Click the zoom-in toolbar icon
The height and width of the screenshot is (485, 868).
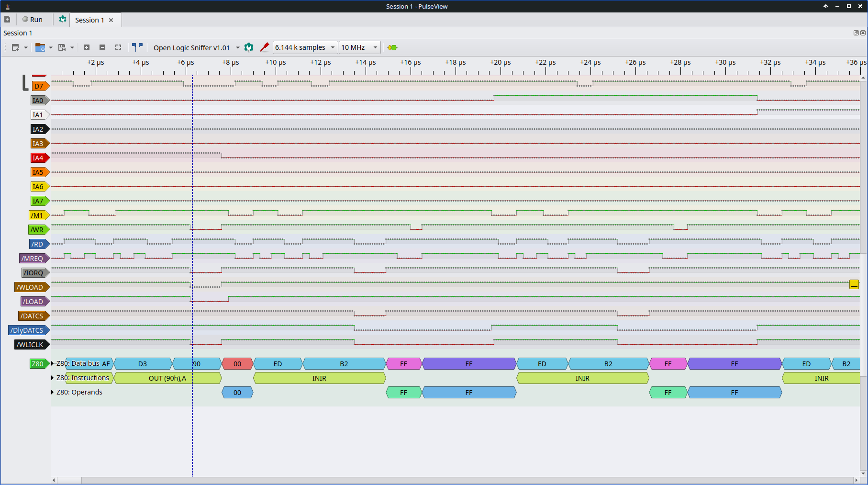pos(87,47)
